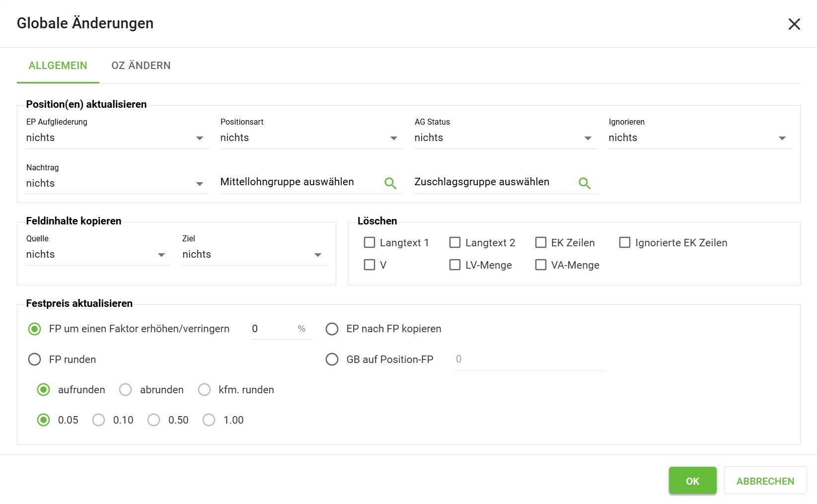Click the FP factor percent input field

coord(273,329)
